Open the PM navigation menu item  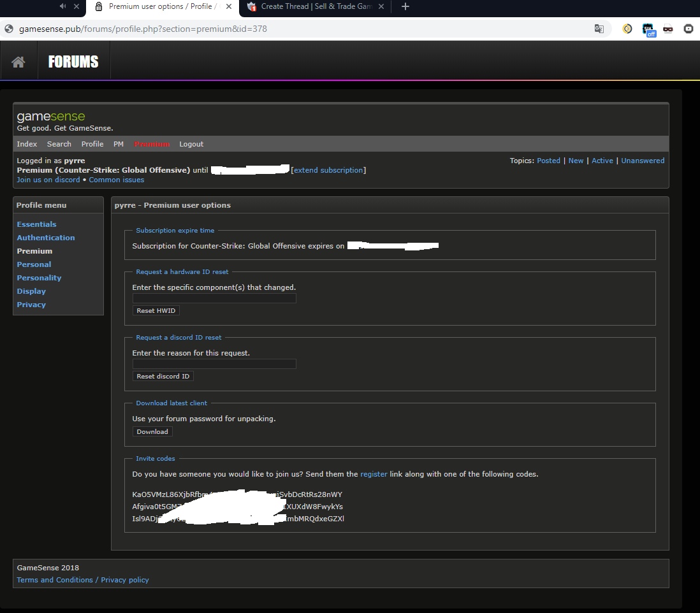tap(118, 144)
